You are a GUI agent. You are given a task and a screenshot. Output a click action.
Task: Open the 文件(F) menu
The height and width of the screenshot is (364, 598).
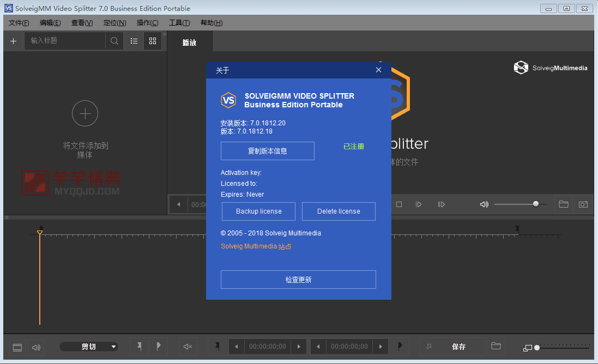click(19, 23)
